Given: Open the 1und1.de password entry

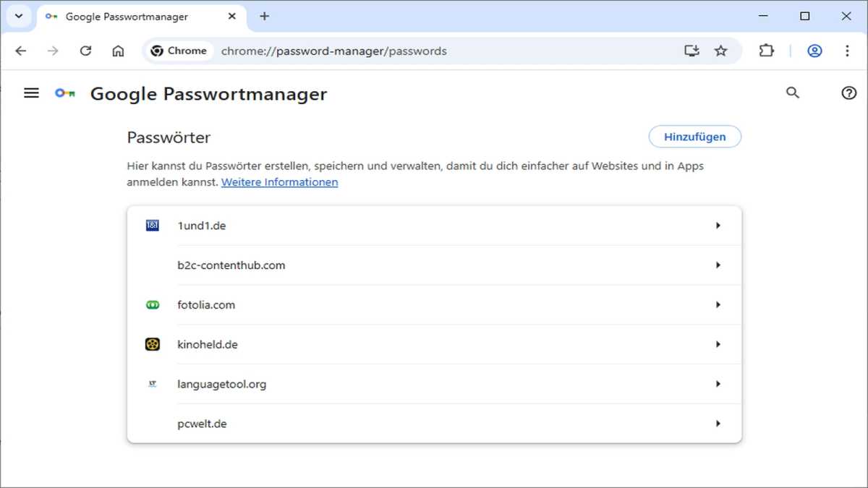Looking at the screenshot, I should pyautogui.click(x=434, y=226).
